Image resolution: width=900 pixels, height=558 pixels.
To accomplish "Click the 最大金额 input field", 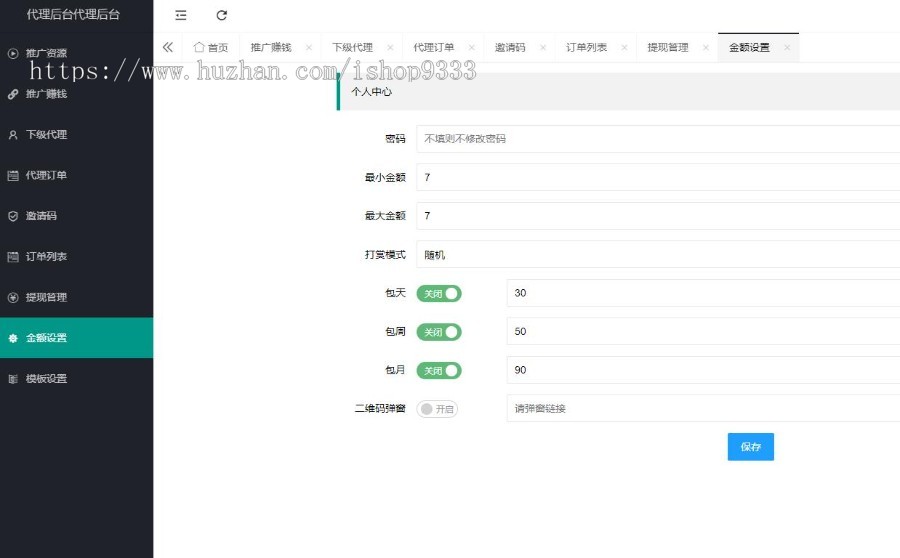I will 658,216.
